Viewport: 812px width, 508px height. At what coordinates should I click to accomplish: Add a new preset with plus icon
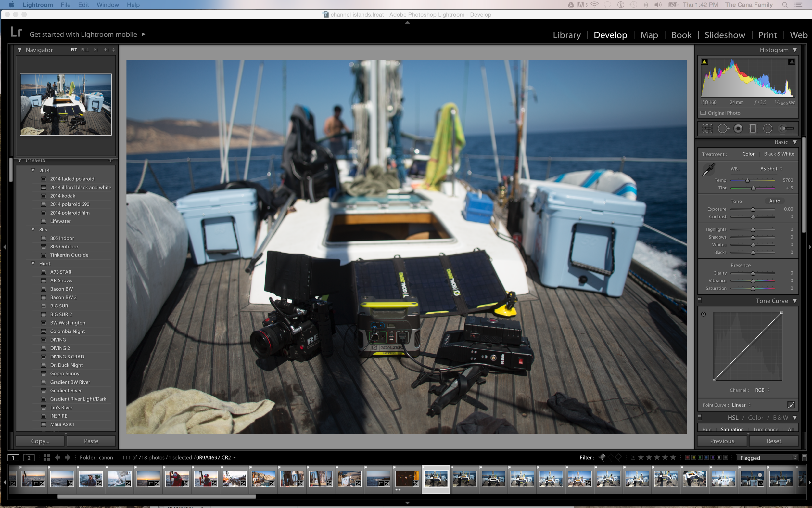coord(111,160)
